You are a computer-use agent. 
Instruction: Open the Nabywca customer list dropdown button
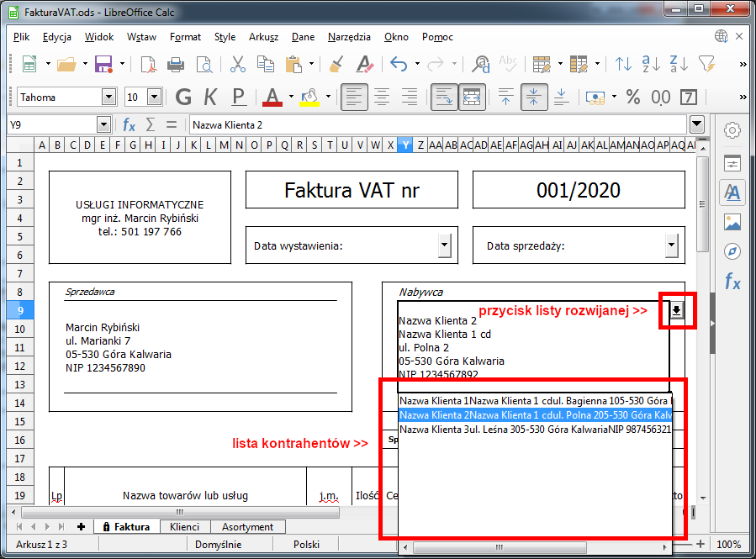point(677,311)
